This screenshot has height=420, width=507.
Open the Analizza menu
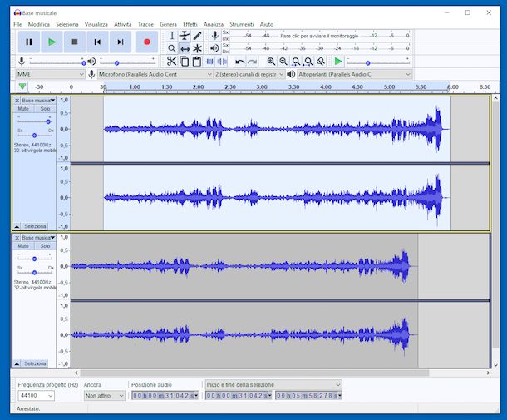click(x=214, y=24)
